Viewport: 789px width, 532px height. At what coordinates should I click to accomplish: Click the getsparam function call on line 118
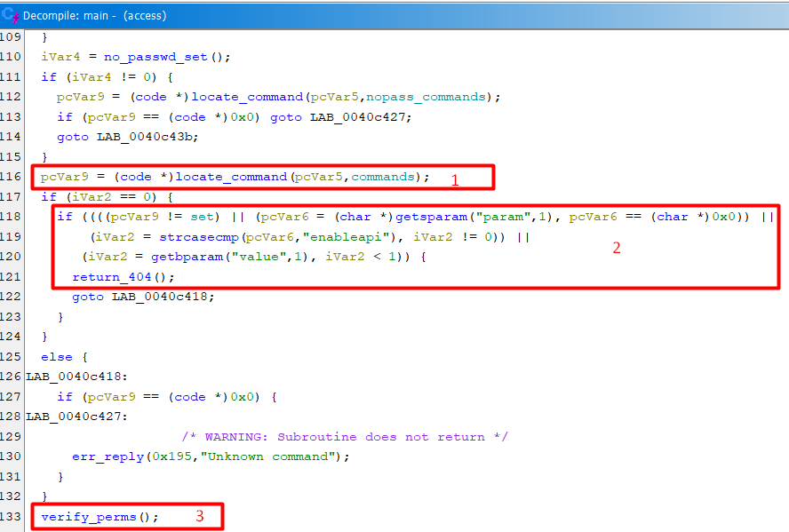pyautogui.click(x=431, y=217)
